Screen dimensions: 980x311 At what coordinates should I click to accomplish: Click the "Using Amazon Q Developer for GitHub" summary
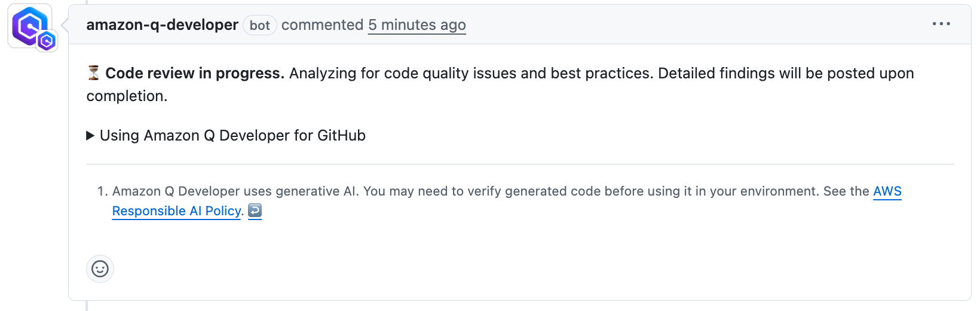(232, 136)
